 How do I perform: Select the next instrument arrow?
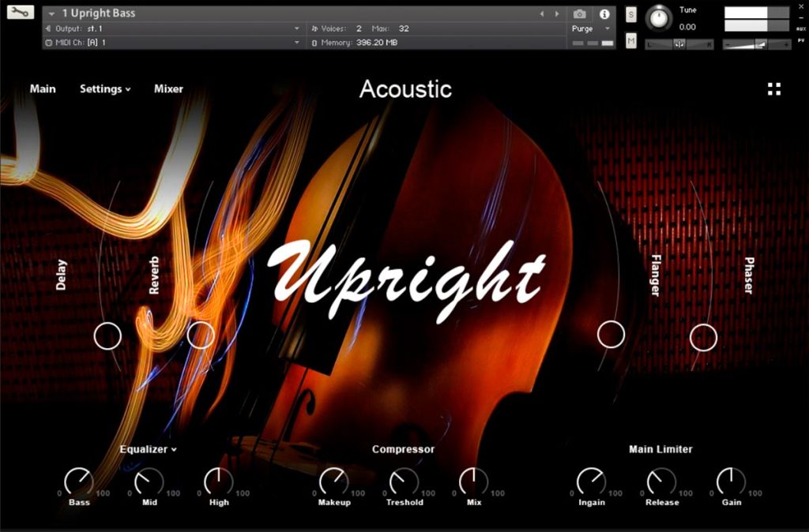tap(557, 14)
